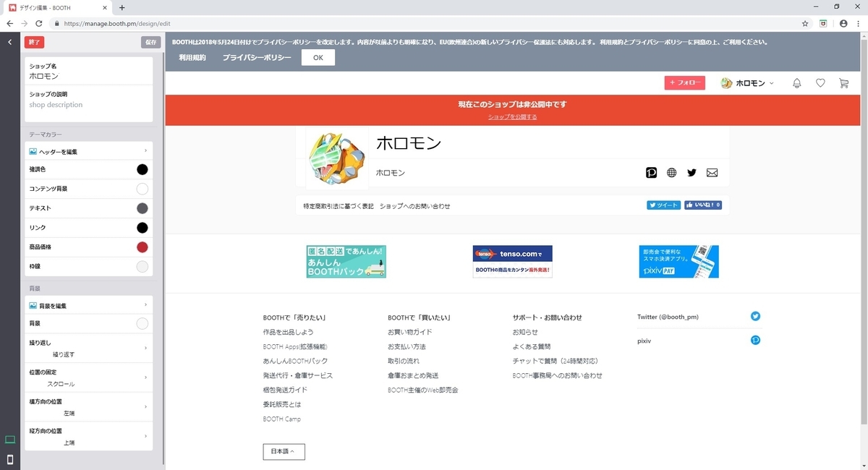Screen dimensions: 868x470
Task: Pick the 商品価格 red color swatch
Action: coord(142,247)
